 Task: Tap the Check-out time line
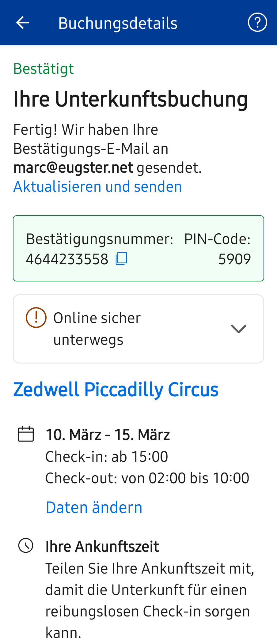[147, 478]
